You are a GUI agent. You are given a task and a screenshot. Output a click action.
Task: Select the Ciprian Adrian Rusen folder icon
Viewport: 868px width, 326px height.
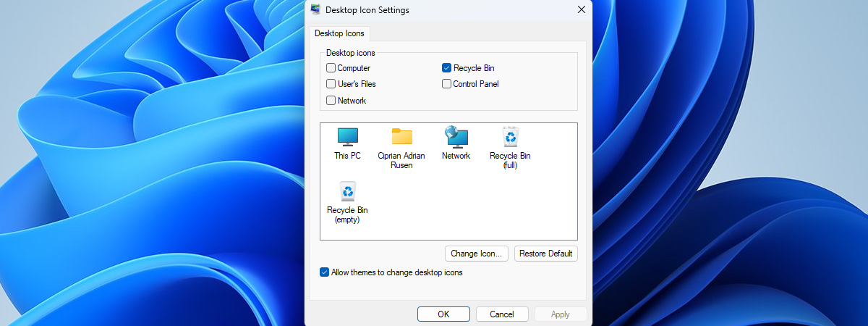[x=401, y=148]
